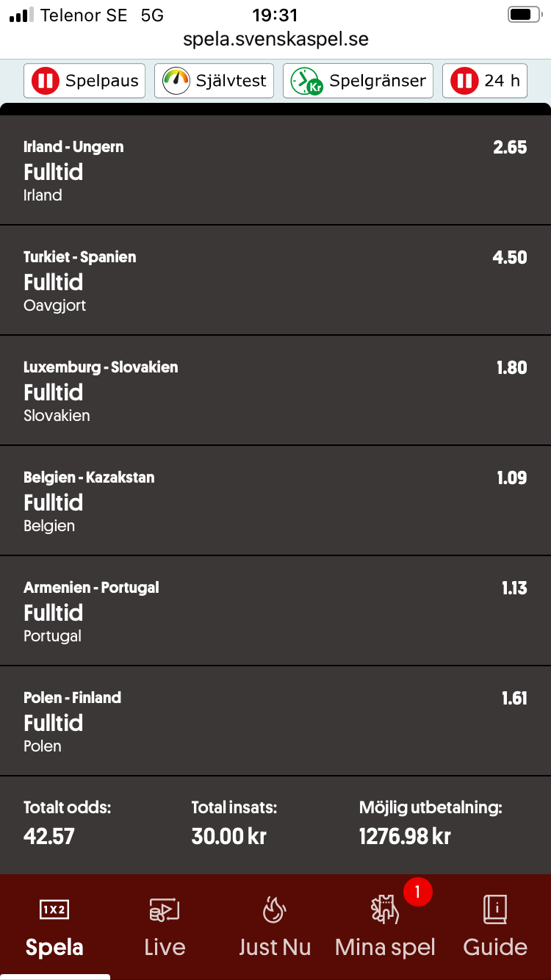Tap the spela.svenskaspel.se address bar

point(275,39)
